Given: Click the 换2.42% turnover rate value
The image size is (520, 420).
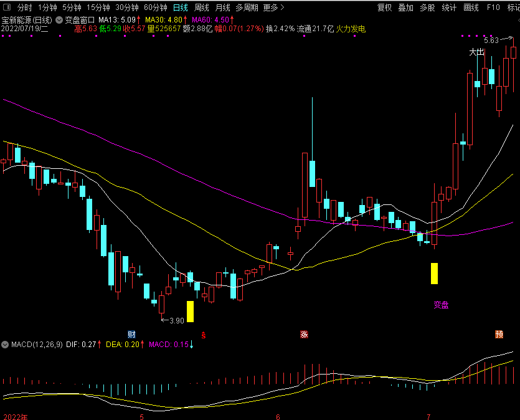Looking at the screenshot, I should [x=280, y=29].
